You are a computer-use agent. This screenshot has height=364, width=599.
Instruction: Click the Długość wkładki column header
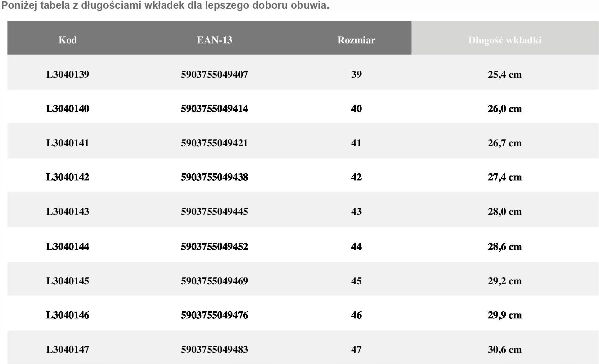click(x=505, y=40)
